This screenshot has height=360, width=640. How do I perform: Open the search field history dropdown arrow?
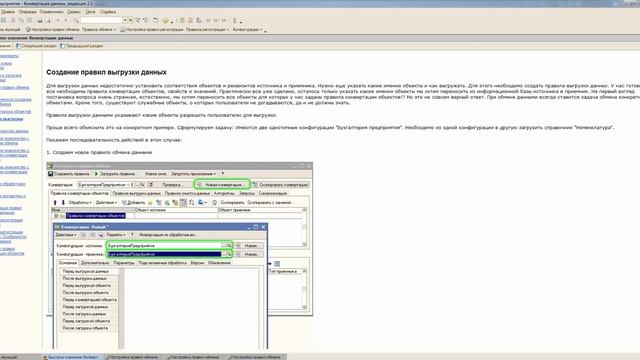tap(125, 20)
